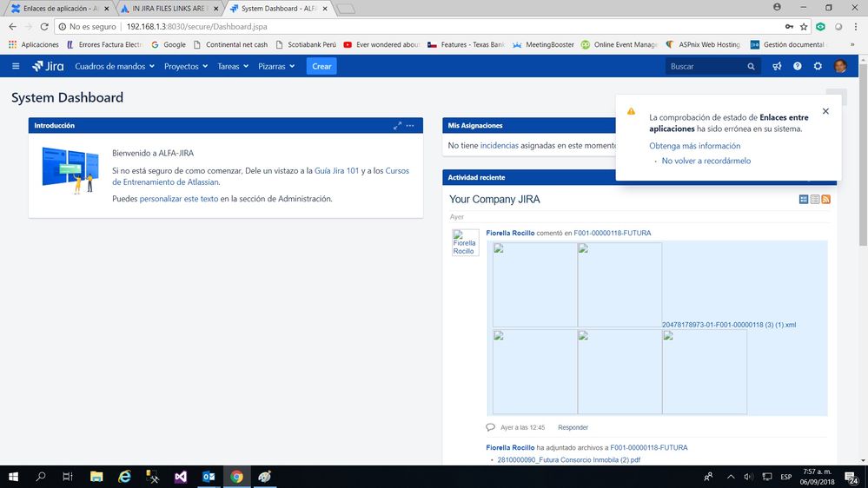Switch to IN JIRA FILES LINKS tab
The image size is (868, 488).
pyautogui.click(x=170, y=9)
